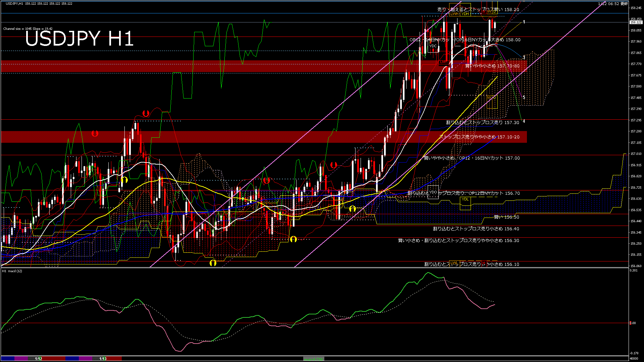Click the H1 macd (12) indicator label
Image resolution: width=644 pixels, height=362 pixels.
pyautogui.click(x=12, y=271)
